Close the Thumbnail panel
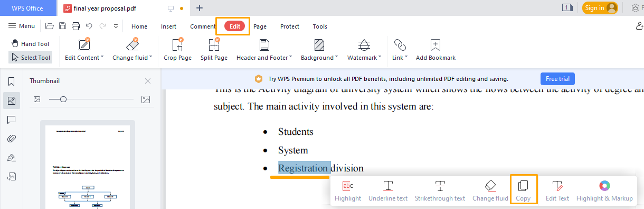This screenshot has width=644, height=209. [x=148, y=81]
